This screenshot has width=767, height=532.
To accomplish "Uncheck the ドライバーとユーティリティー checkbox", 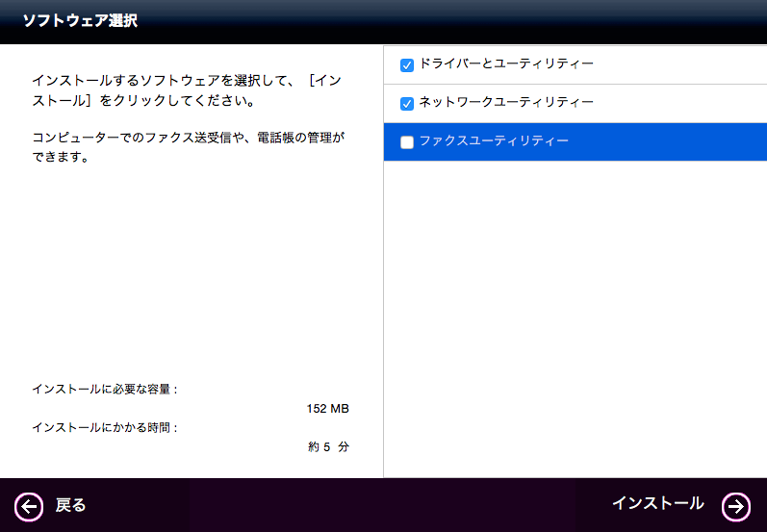I will [x=407, y=65].
